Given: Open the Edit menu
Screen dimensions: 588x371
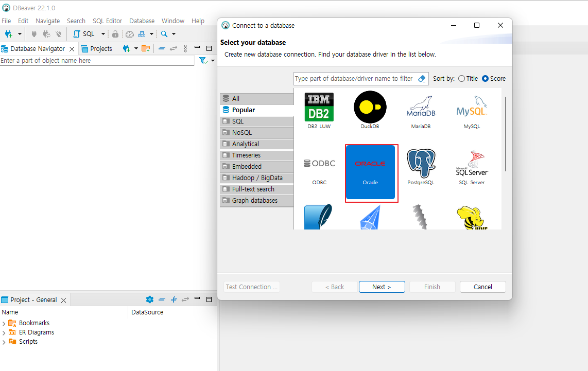Looking at the screenshot, I should (x=23, y=21).
